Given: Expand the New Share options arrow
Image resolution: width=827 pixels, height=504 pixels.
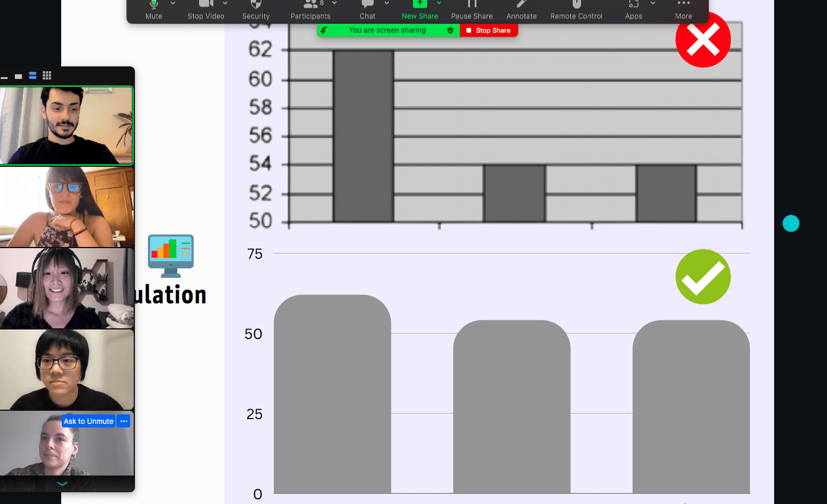Looking at the screenshot, I should click(x=439, y=3).
